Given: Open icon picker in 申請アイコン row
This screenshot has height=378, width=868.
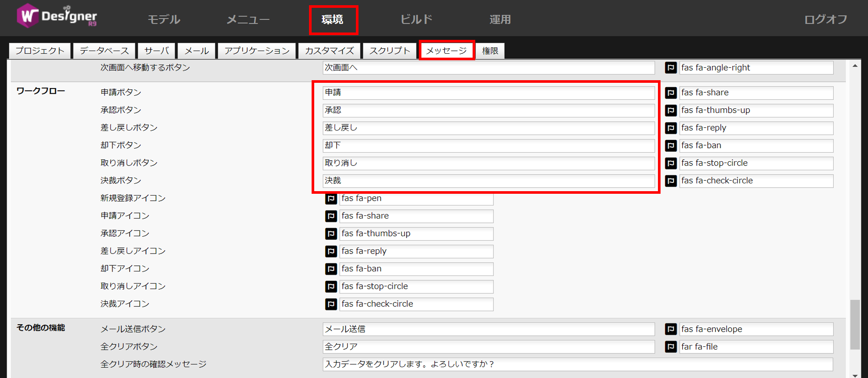Looking at the screenshot, I should (x=331, y=216).
